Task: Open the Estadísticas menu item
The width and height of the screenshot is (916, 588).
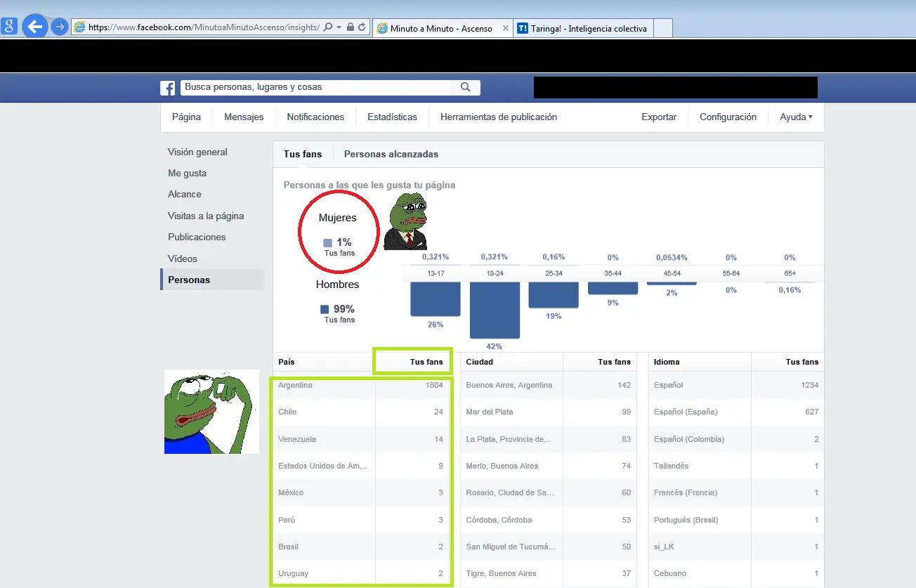Action: 392,117
